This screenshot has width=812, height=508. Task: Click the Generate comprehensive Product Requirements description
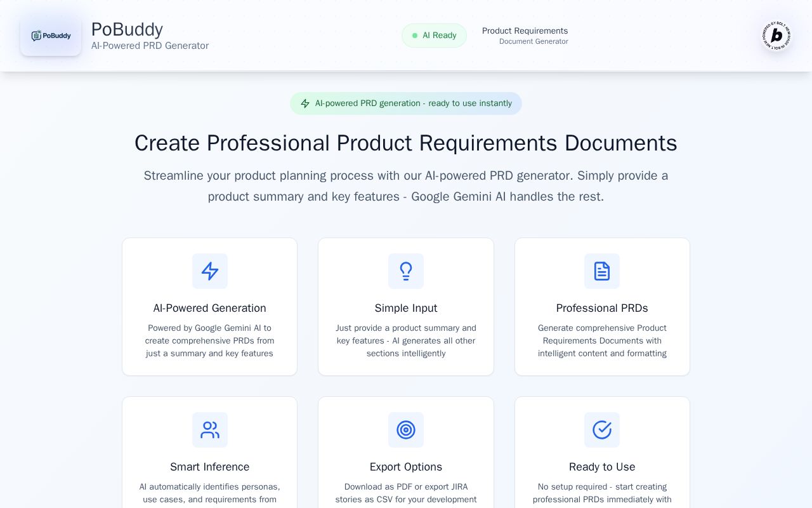(x=602, y=341)
